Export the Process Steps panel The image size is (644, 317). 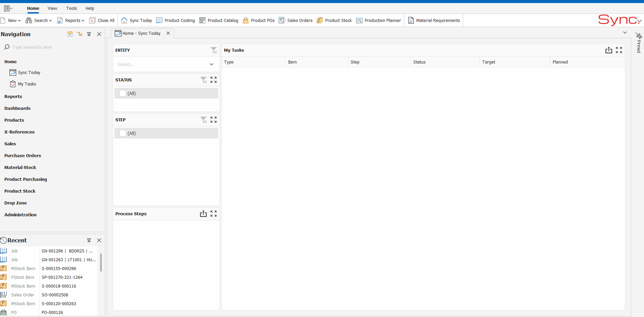(203, 214)
